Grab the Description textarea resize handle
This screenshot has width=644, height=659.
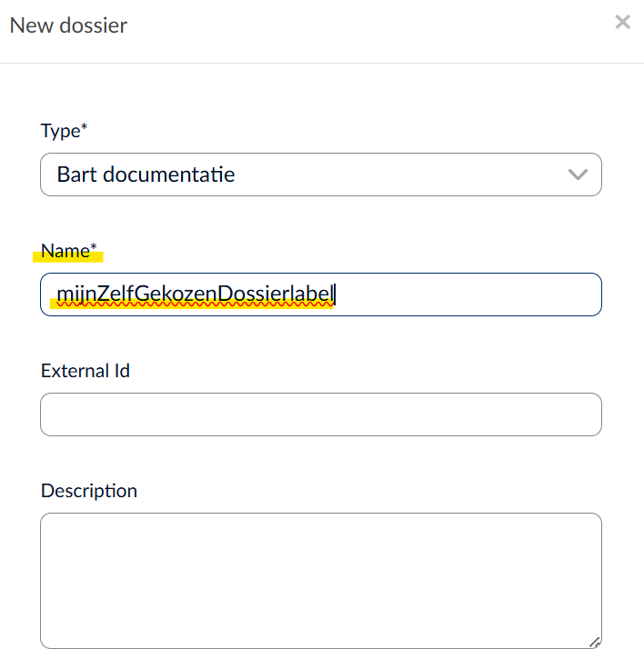594,641
